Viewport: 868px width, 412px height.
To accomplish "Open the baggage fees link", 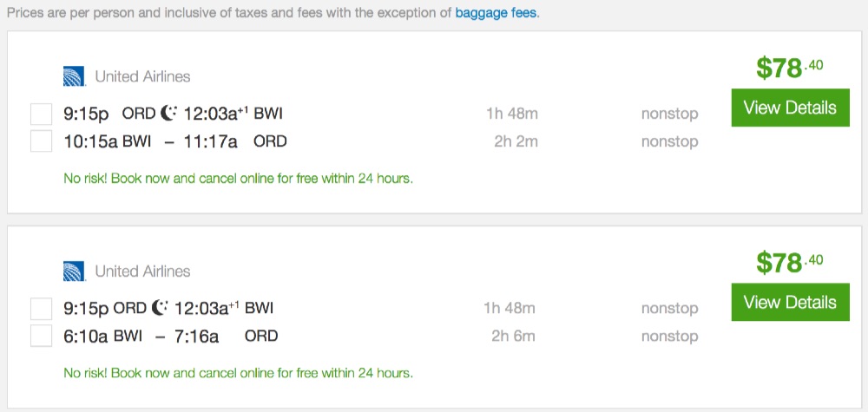I will pyautogui.click(x=496, y=14).
